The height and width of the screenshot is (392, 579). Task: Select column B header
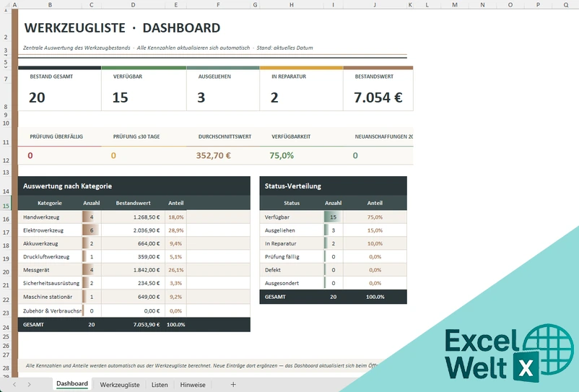(50, 5)
